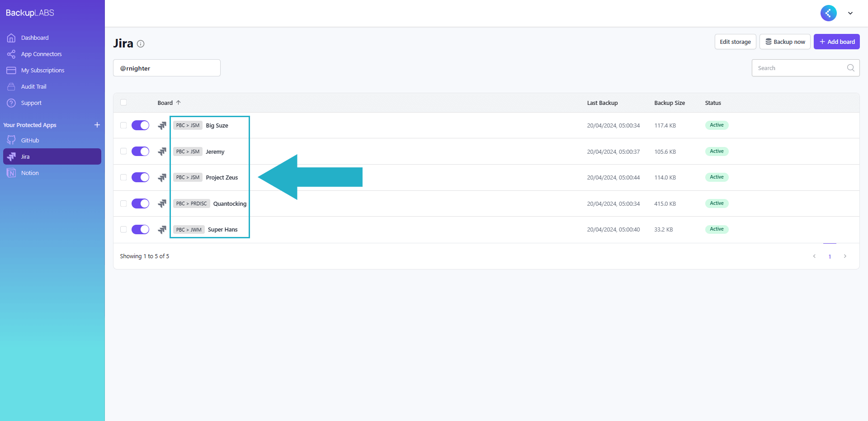Click the search magnifier icon
This screenshot has width=868, height=421.
click(850, 68)
